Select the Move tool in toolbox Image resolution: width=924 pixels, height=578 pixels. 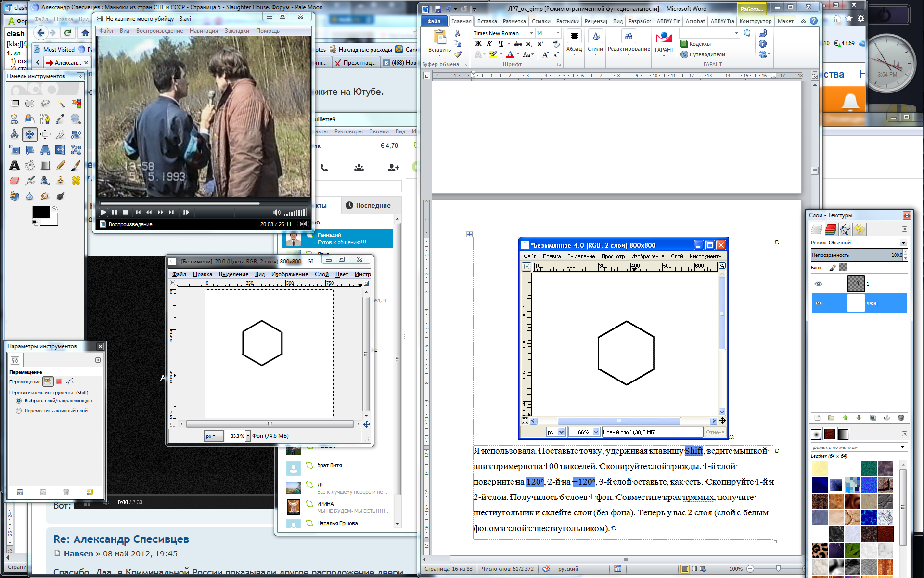tap(30, 134)
